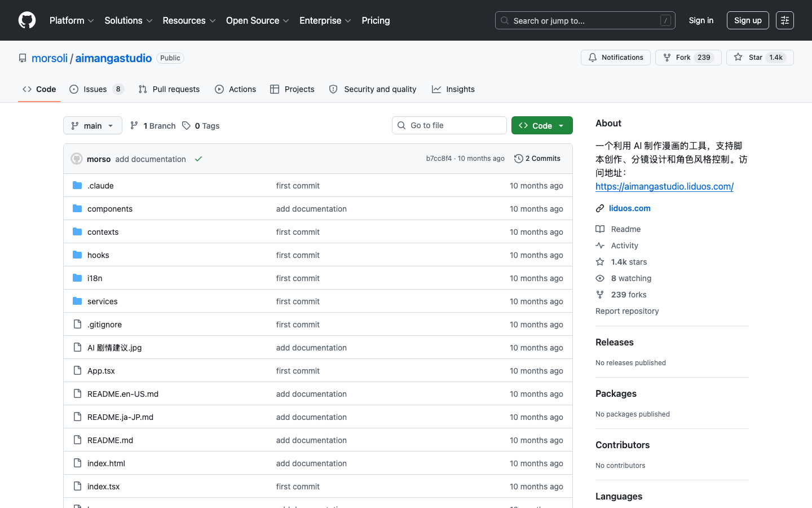The height and width of the screenshot is (508, 812).
Task: Click the Report repository link
Action: (627, 311)
